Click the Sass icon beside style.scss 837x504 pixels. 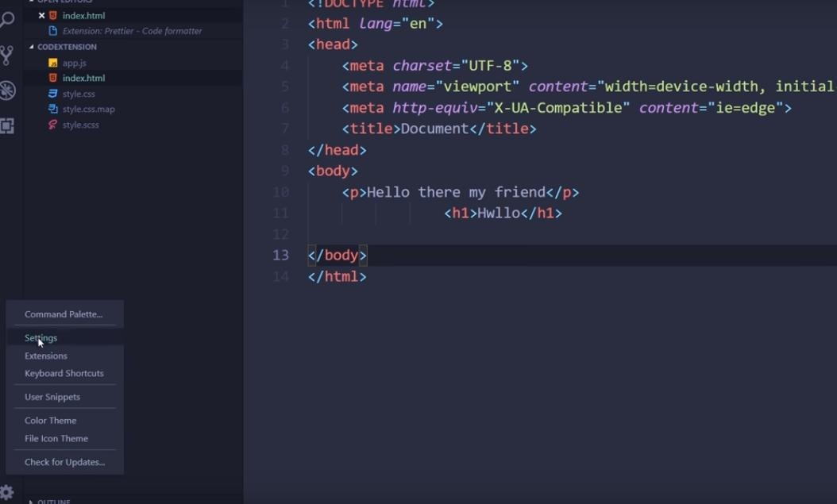coord(53,125)
